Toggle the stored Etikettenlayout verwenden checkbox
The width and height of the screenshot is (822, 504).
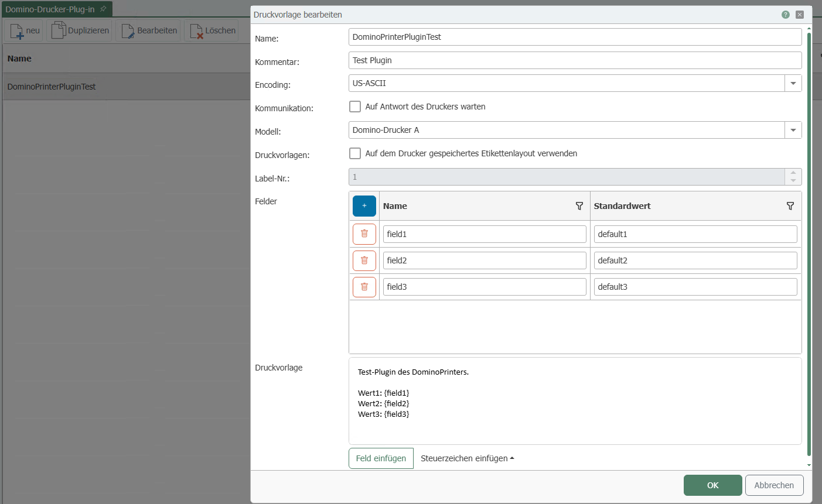(x=355, y=153)
